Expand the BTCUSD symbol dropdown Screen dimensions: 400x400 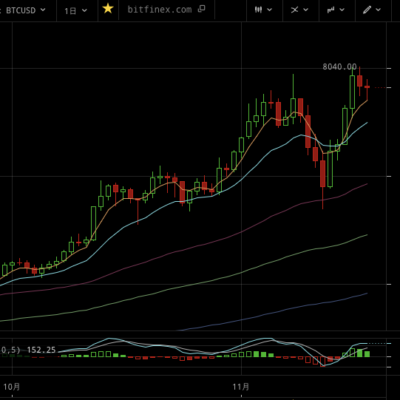[x=43, y=10]
